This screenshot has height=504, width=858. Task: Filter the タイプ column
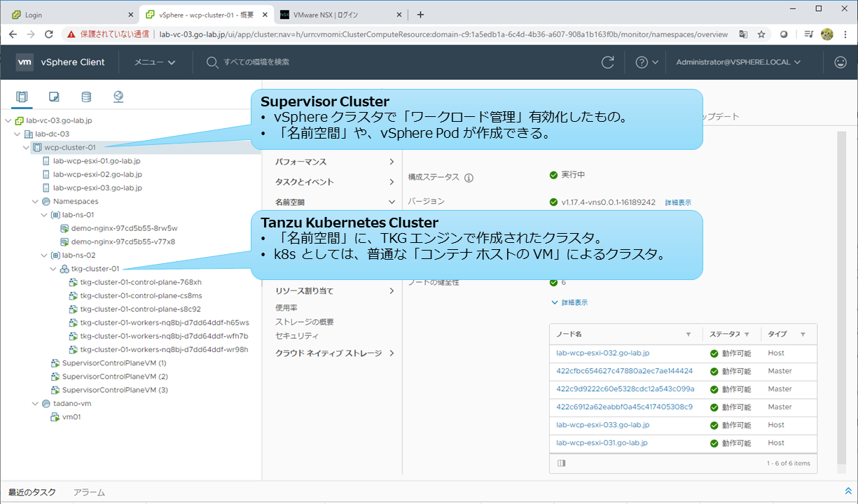point(803,335)
